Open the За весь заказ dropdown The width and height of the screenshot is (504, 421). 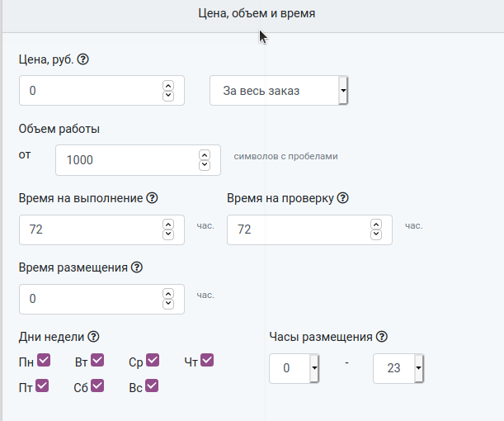(279, 90)
